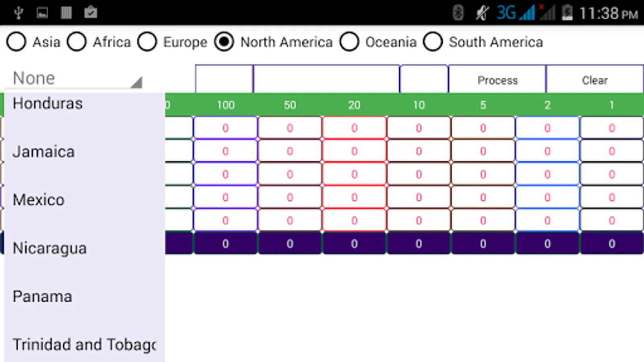
Task: Click the first 0 cell under the 100 column
Action: [x=225, y=128]
